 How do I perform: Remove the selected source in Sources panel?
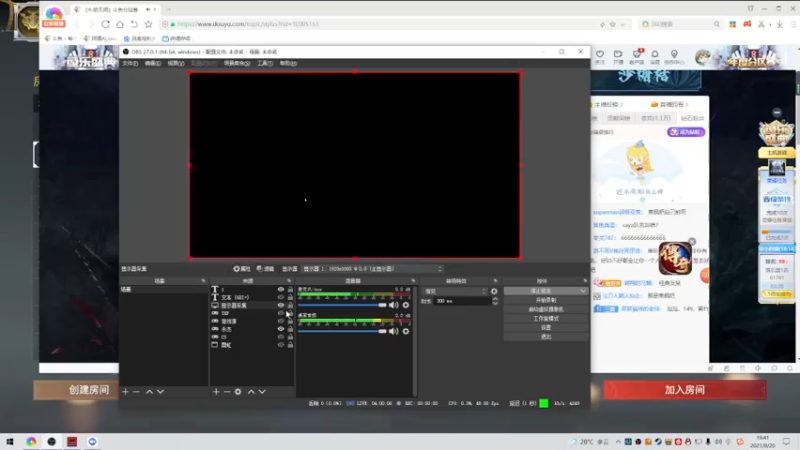pos(227,392)
